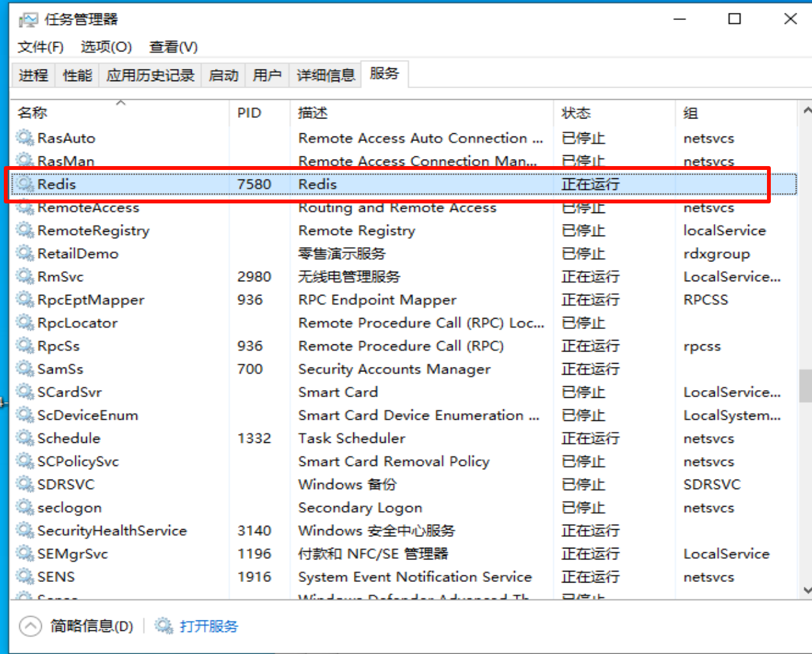Select the RetailDemo service name
Image resolution: width=812 pixels, height=654 pixels.
(78, 254)
